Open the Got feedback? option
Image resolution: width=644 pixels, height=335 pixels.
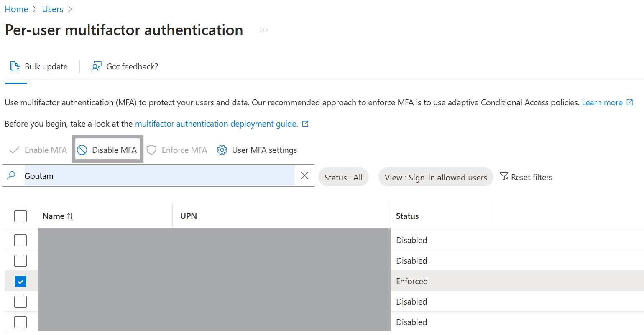coord(132,66)
